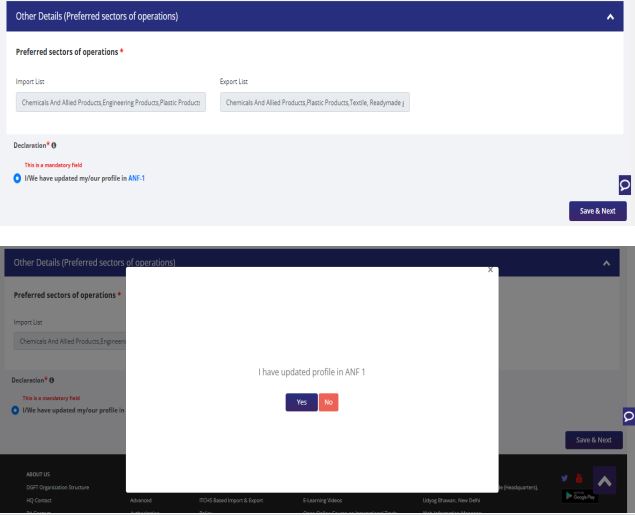This screenshot has height=515, width=635.
Task: Collapse the undimmed Other Details panel chevron
Action: click(610, 17)
